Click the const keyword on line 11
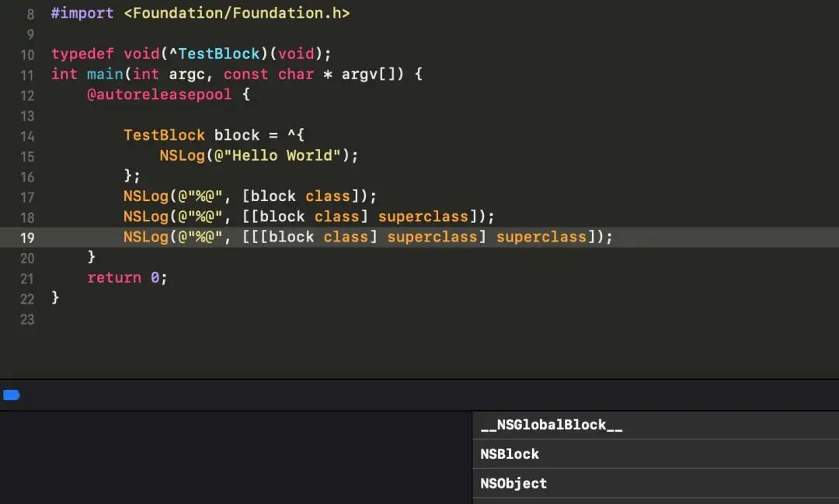The height and width of the screenshot is (504, 839). coord(245,74)
